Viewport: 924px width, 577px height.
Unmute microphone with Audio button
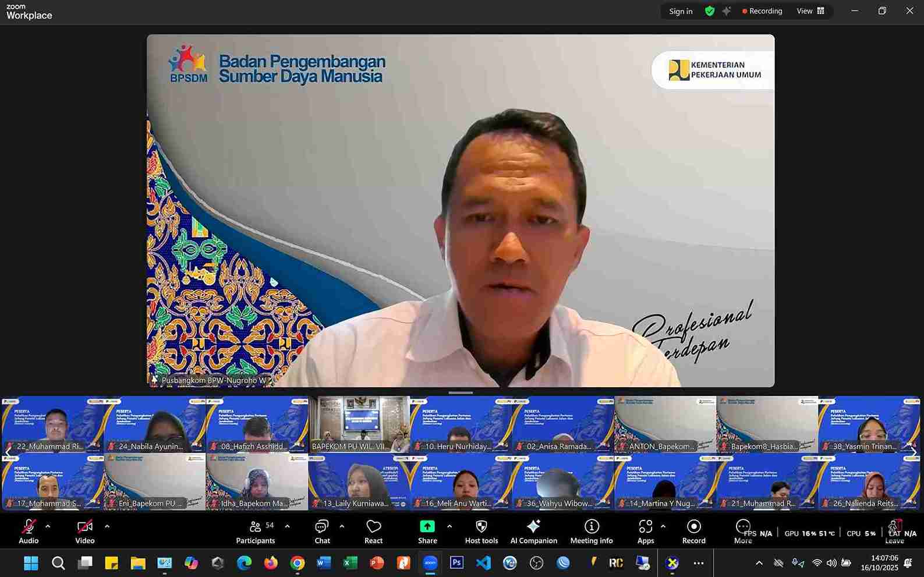[x=29, y=532]
